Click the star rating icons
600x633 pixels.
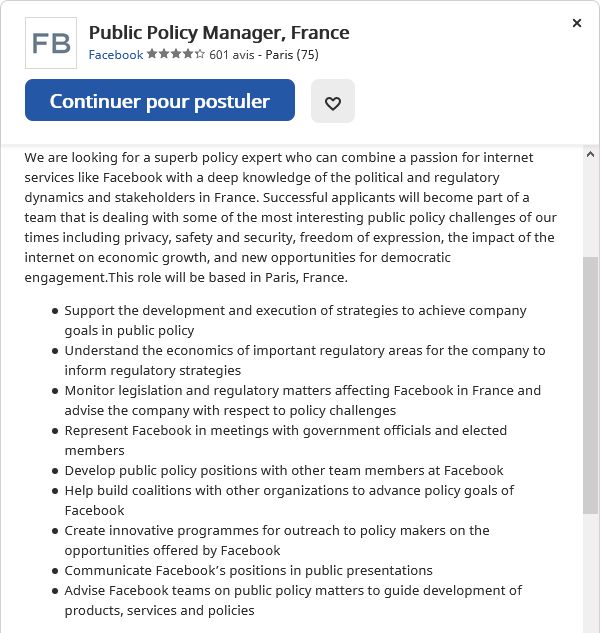176,55
